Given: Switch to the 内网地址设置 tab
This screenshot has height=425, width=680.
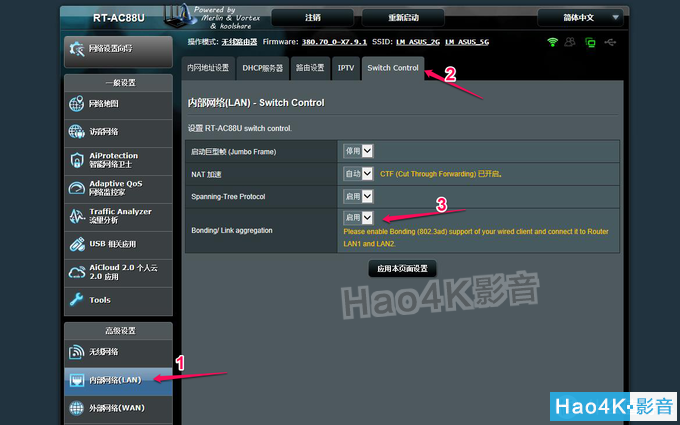Looking at the screenshot, I should (208, 68).
